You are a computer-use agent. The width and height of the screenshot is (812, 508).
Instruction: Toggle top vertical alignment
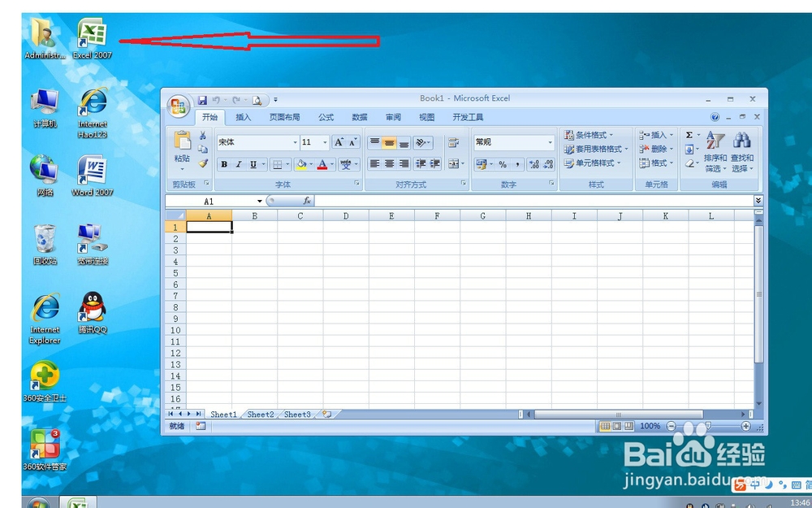[375, 142]
